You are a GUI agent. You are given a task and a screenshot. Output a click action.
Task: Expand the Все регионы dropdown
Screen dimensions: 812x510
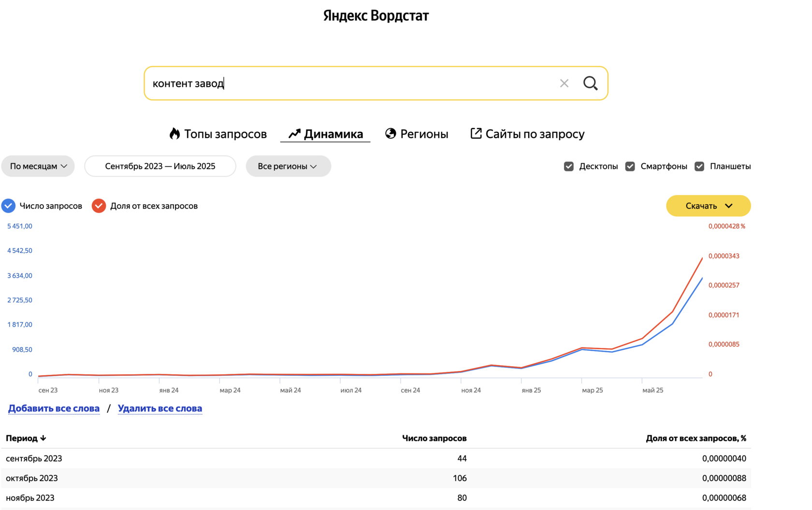pyautogui.click(x=288, y=166)
